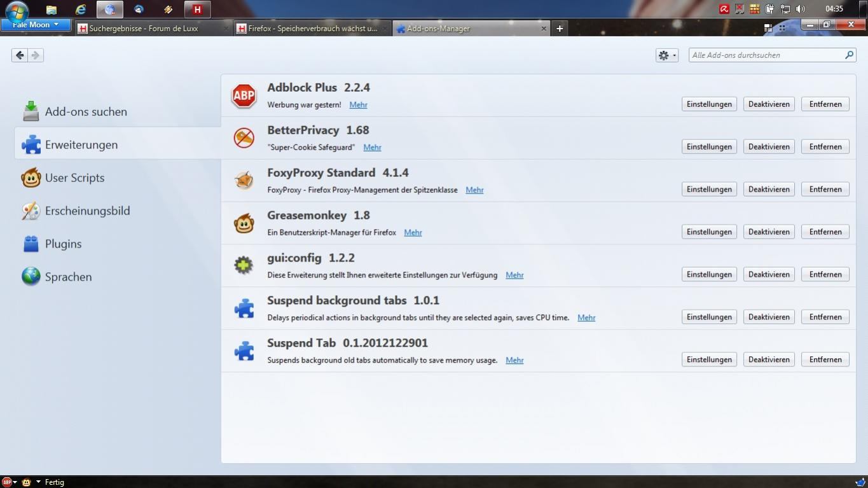Open Einstellungen for Adblock Plus

(709, 104)
